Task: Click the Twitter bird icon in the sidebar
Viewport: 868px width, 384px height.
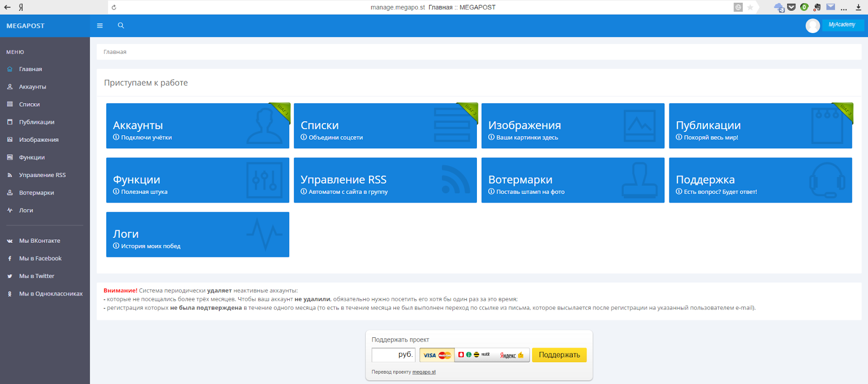Action: (x=10, y=276)
